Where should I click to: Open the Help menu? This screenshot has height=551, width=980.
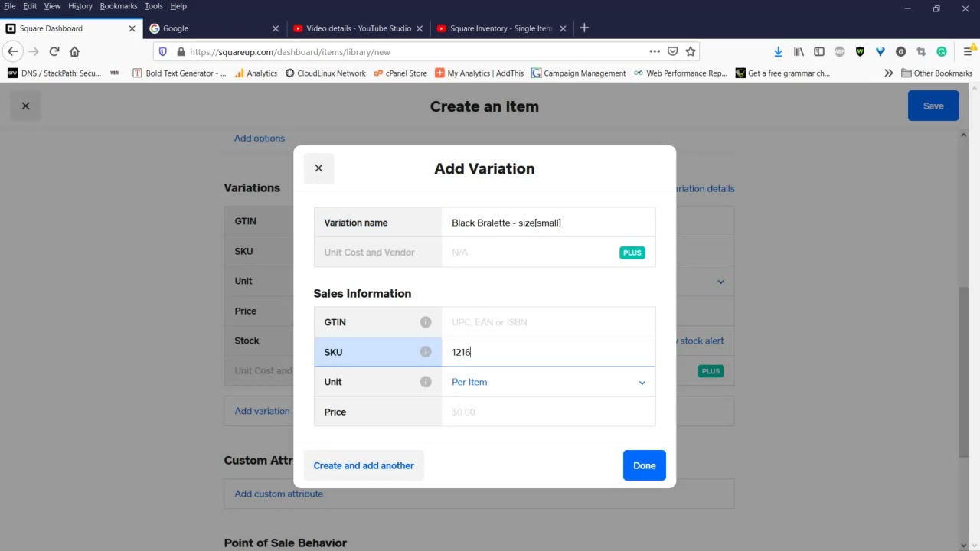coord(178,6)
